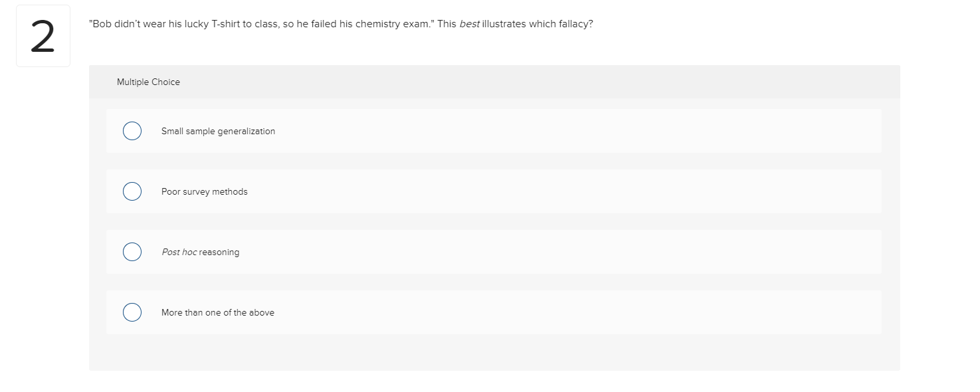The image size is (980, 392).
Task: Click the italic "Post hoc" phrase
Action: click(x=179, y=252)
